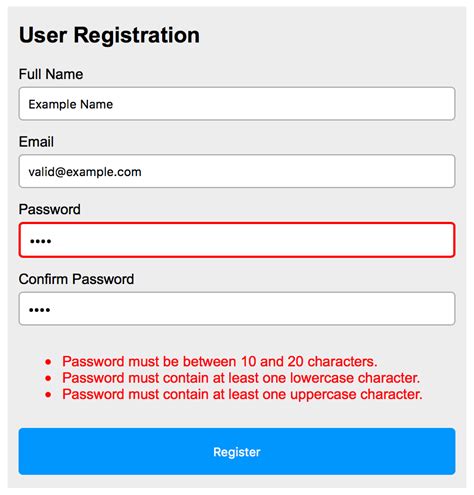
Task: Click the "Password" field label
Action: tap(49, 209)
